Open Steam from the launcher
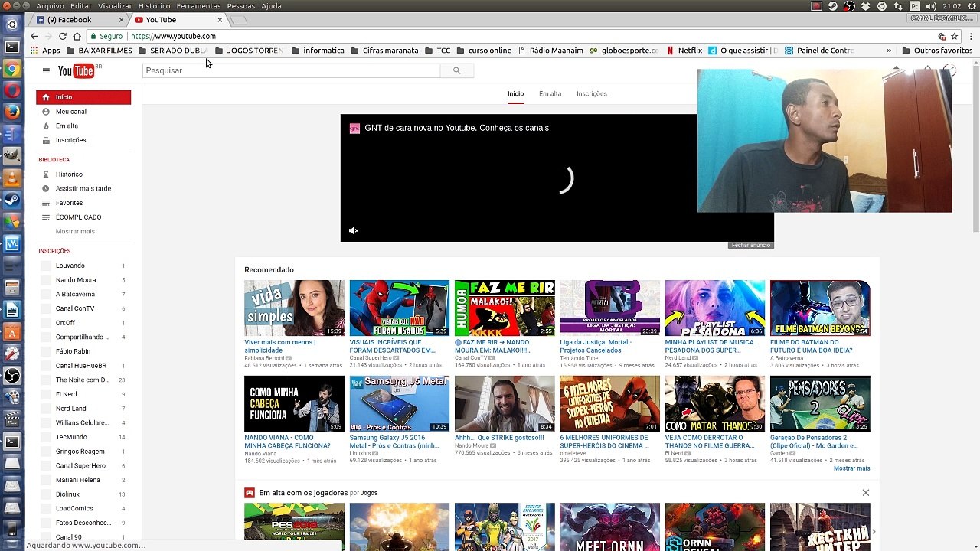This screenshot has height=551, width=980. [12, 201]
